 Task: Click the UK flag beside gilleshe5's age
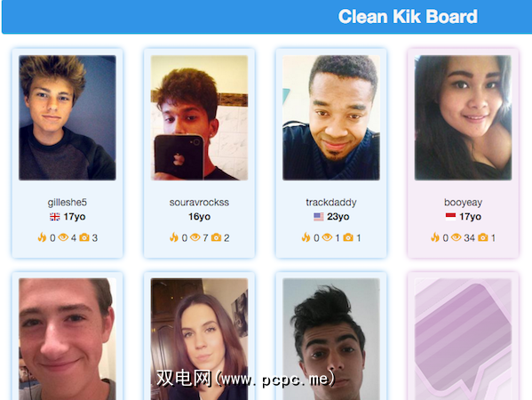55,217
